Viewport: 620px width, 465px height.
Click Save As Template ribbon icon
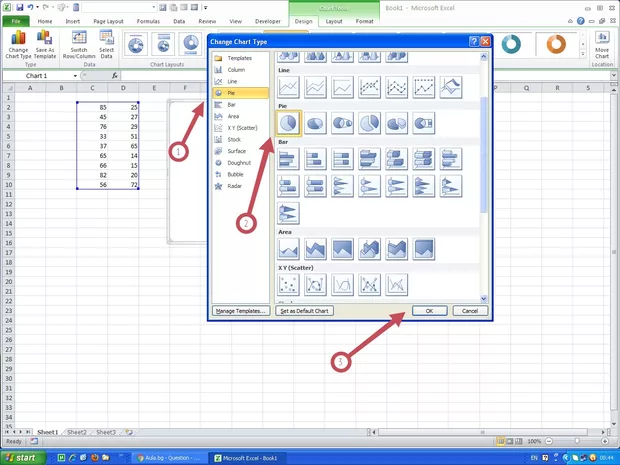tap(45, 45)
